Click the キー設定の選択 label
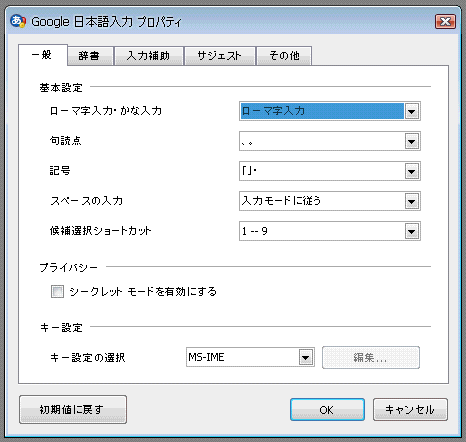The image size is (466, 442). (x=88, y=357)
